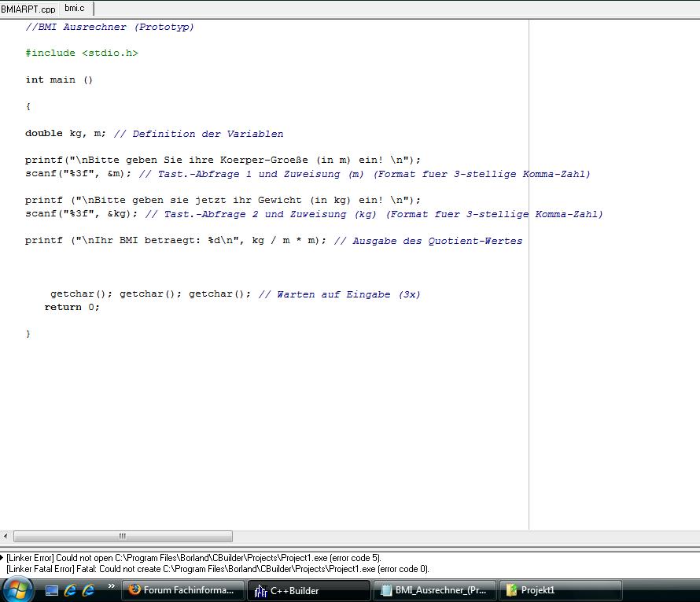Screen dimensions: 700x602
Task: Select the Linker Error could not open message
Action: [x=193, y=558]
